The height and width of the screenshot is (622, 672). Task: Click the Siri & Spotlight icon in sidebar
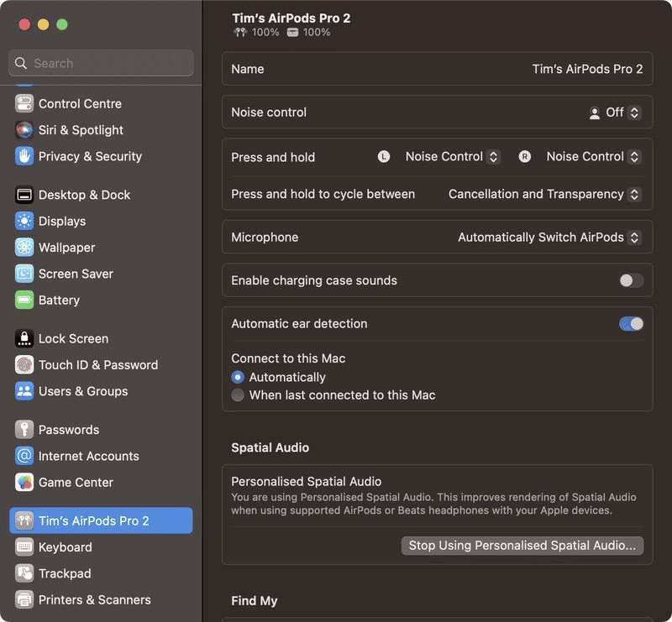point(24,130)
